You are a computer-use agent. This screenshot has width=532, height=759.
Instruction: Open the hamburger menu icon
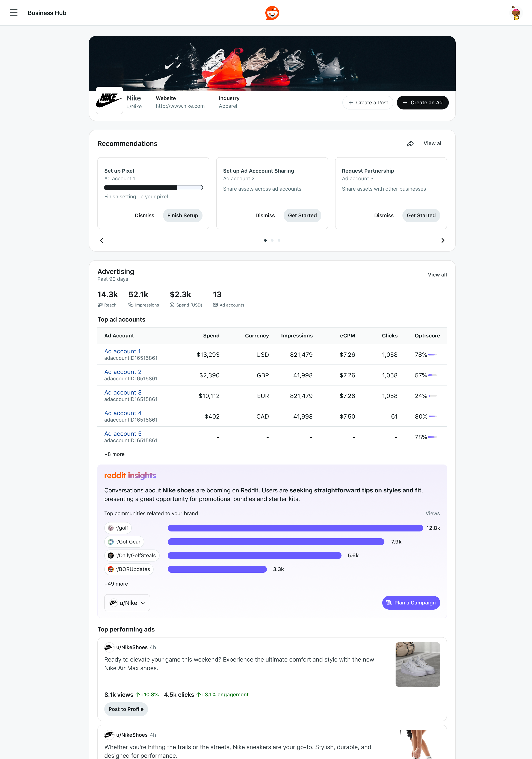[x=14, y=13]
